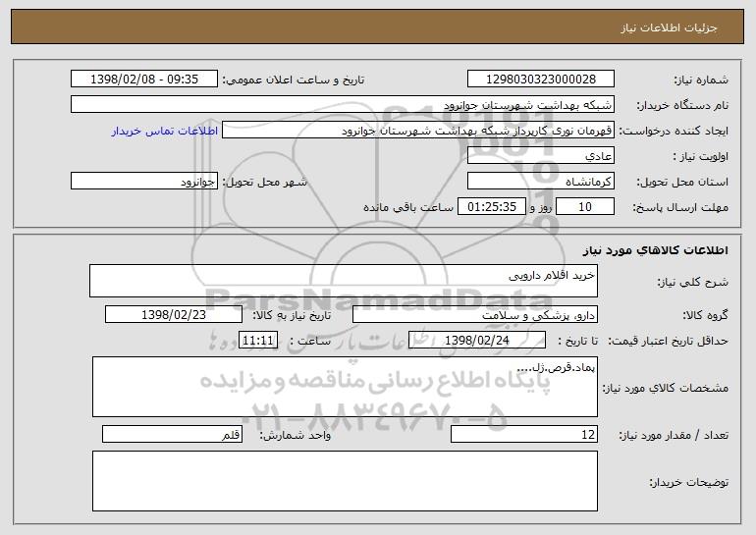Click the remaining time field 01:25:35
This screenshot has height=535, width=756.
click(x=491, y=207)
